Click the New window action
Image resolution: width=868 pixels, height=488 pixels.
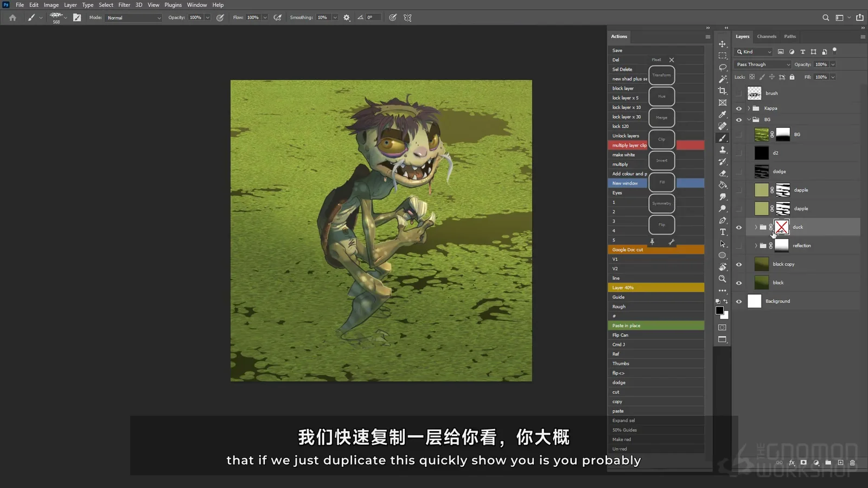656,183
